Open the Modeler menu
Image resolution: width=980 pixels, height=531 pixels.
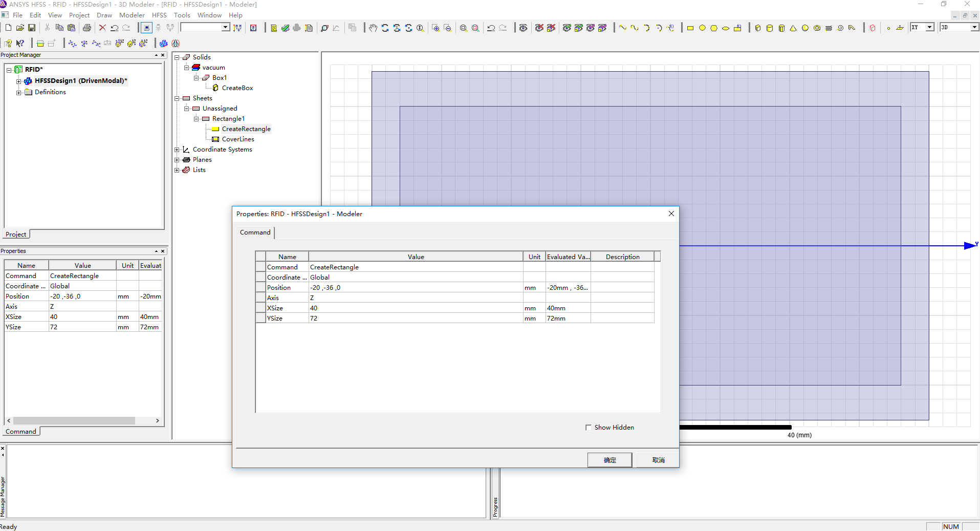pyautogui.click(x=132, y=15)
